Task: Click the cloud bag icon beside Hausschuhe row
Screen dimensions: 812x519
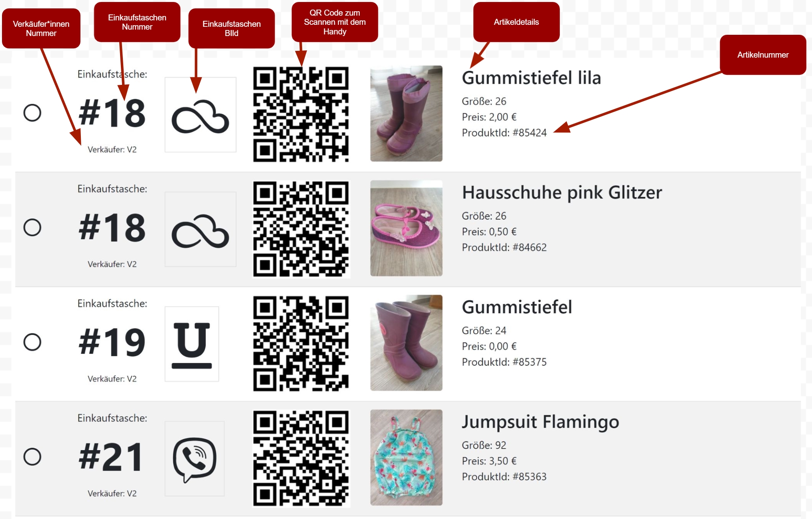Action: [x=200, y=229]
